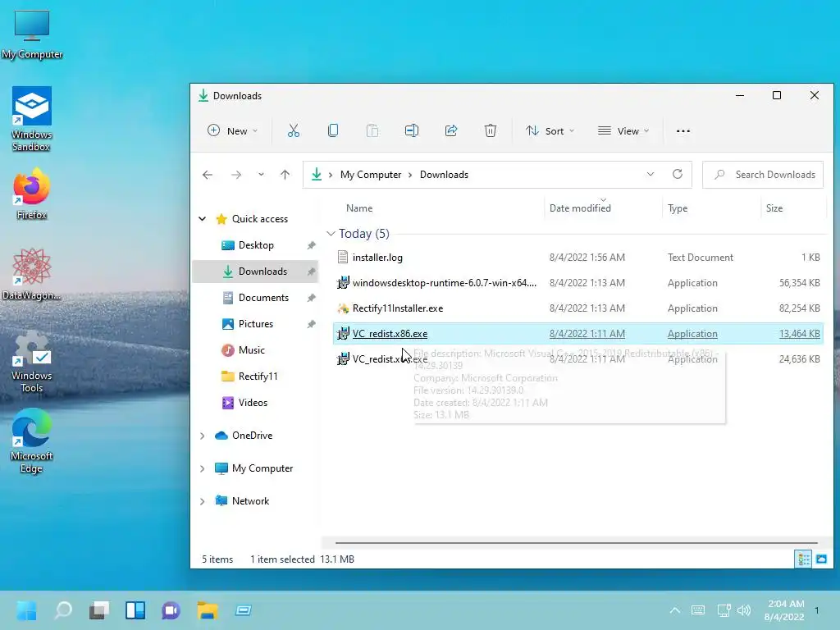Open the Sort dropdown menu

pyautogui.click(x=550, y=130)
